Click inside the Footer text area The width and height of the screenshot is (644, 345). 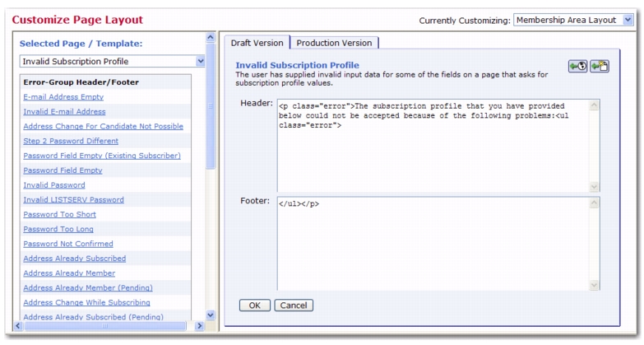[x=433, y=244]
